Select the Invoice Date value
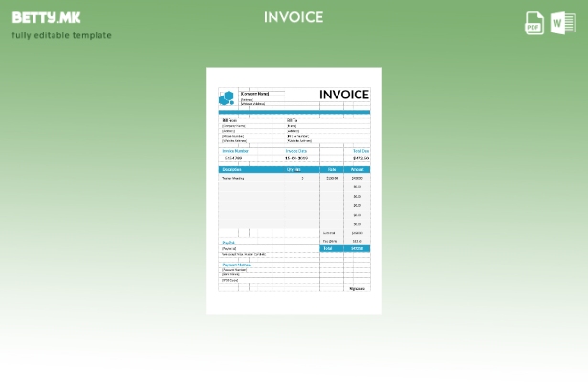 (296, 159)
